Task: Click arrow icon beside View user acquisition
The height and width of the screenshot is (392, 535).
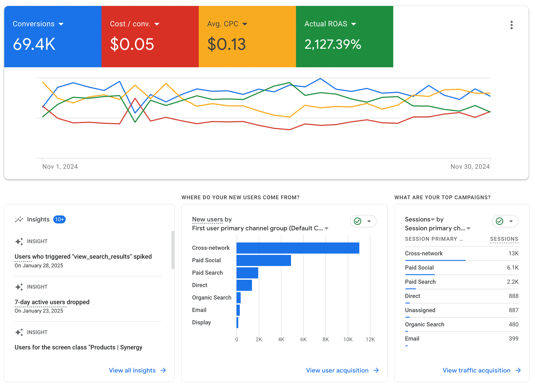Action: (x=376, y=370)
